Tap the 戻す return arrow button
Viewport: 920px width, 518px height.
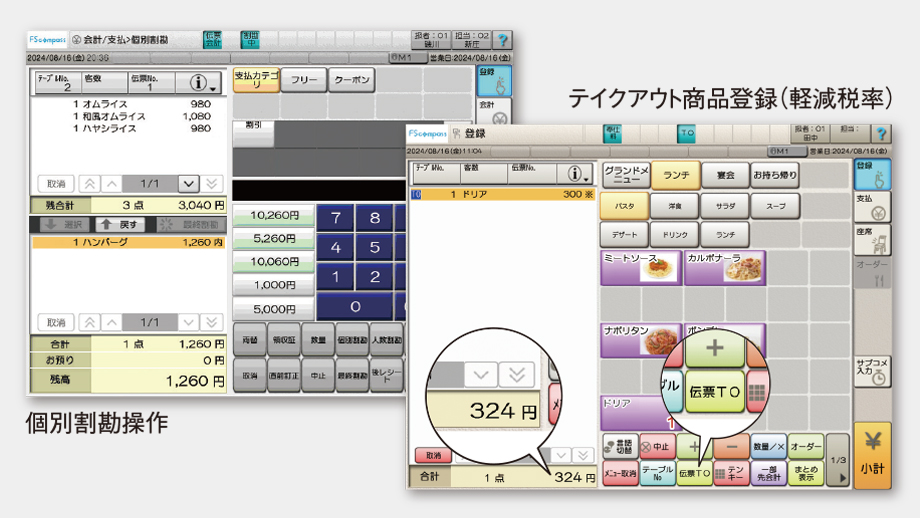tap(119, 225)
